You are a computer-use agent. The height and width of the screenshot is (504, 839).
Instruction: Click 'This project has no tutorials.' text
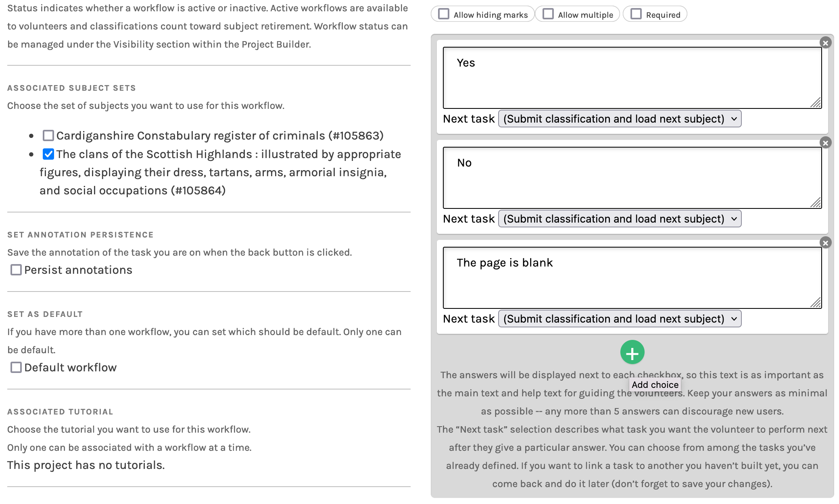pos(86,465)
